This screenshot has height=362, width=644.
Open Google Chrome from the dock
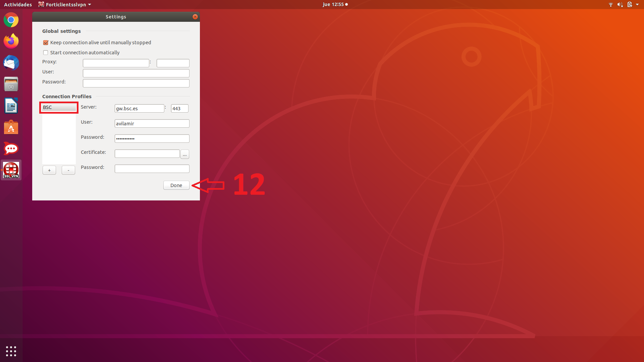(11, 20)
